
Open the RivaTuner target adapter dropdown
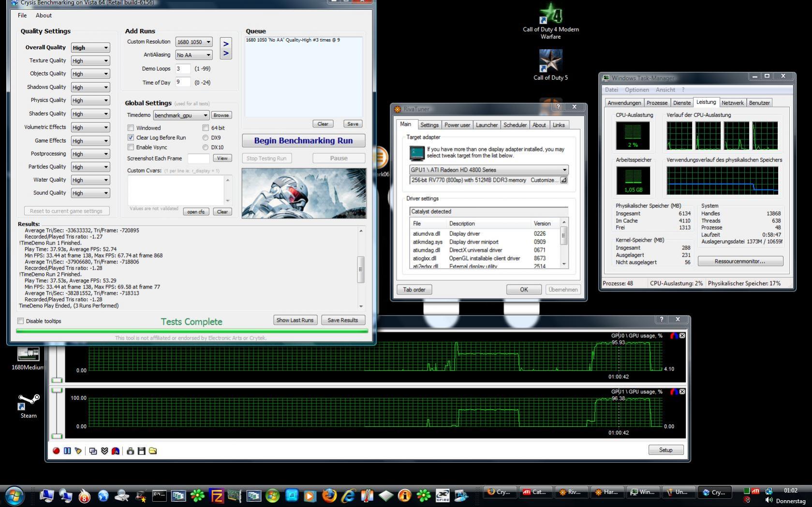point(488,170)
